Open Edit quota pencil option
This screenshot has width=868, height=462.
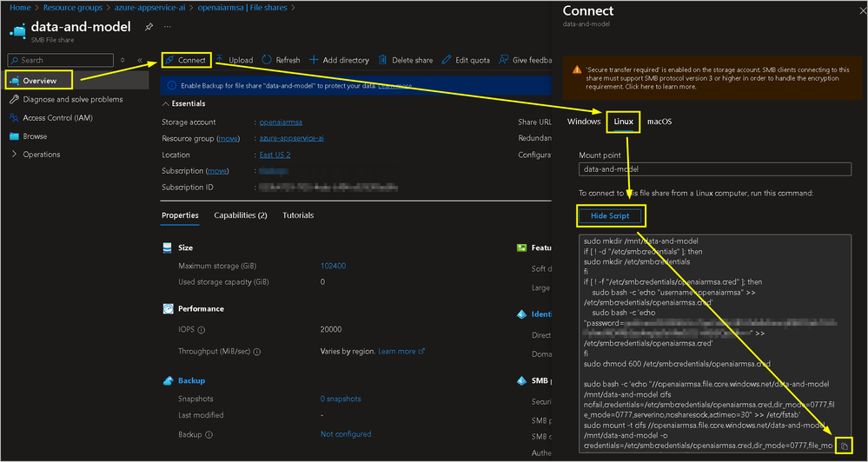coord(447,60)
